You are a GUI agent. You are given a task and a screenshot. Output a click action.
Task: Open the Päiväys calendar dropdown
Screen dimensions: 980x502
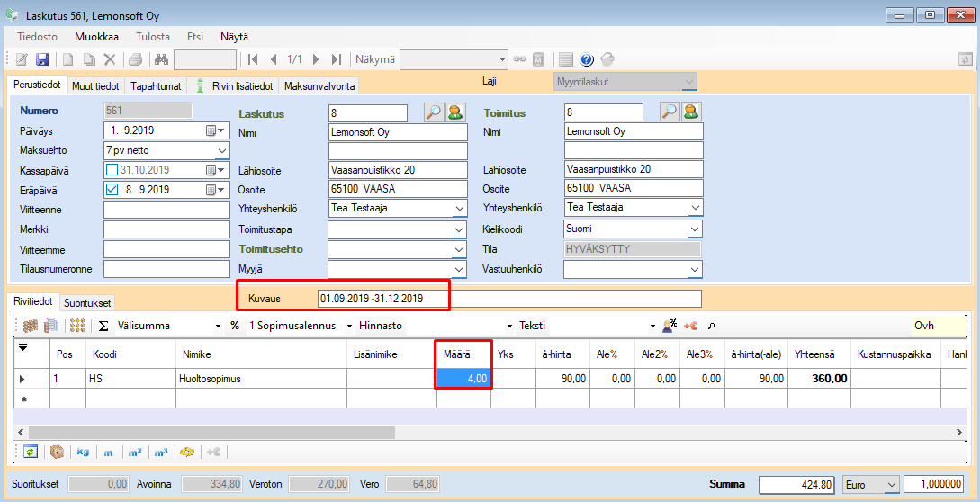click(x=216, y=130)
